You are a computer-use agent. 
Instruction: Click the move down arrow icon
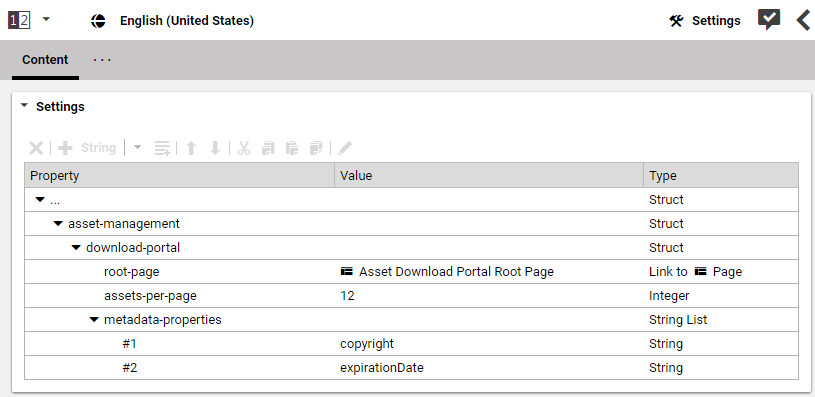[215, 148]
